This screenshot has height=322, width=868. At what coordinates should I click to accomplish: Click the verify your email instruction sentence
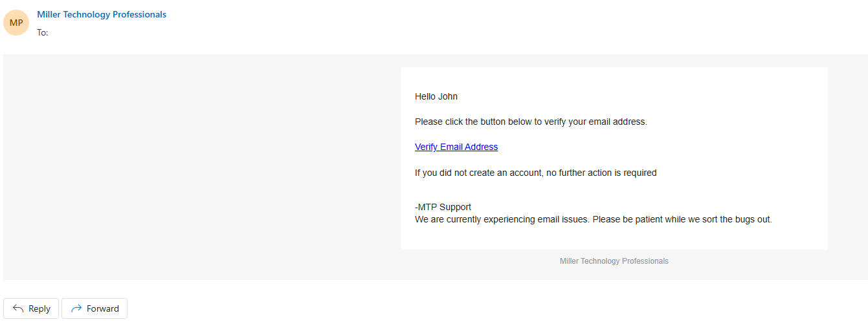tap(531, 122)
